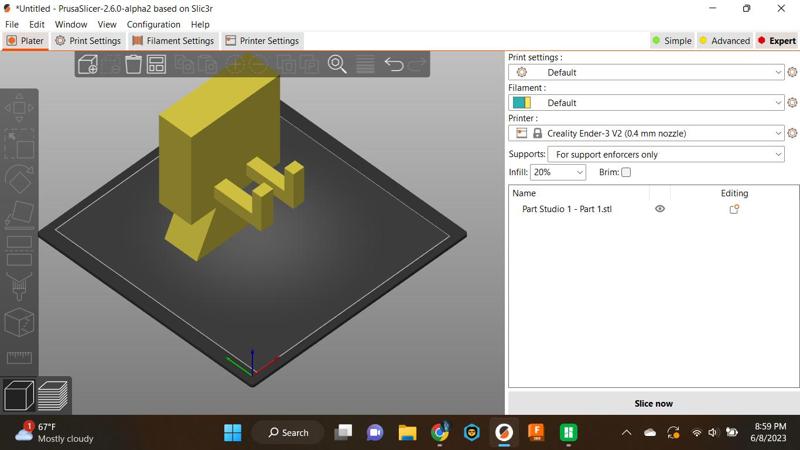
Task: Click the Slice now button
Action: 653,404
